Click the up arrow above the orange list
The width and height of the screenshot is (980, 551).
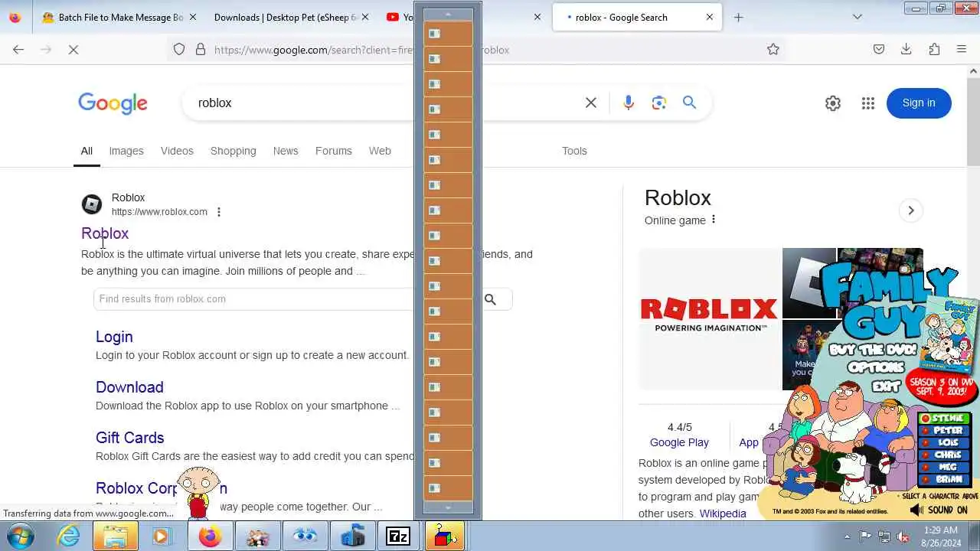pyautogui.click(x=448, y=14)
